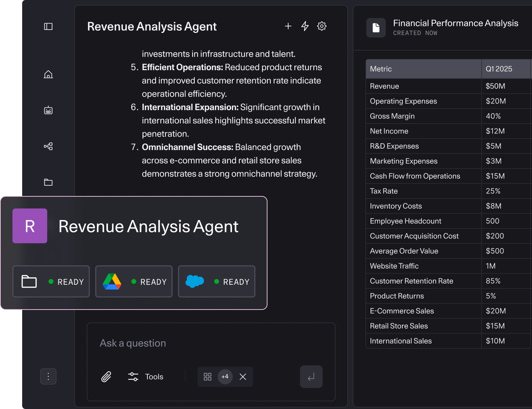The width and height of the screenshot is (532, 409).
Task: Open settings gear for Revenue Analysis Agent
Action: [322, 26]
